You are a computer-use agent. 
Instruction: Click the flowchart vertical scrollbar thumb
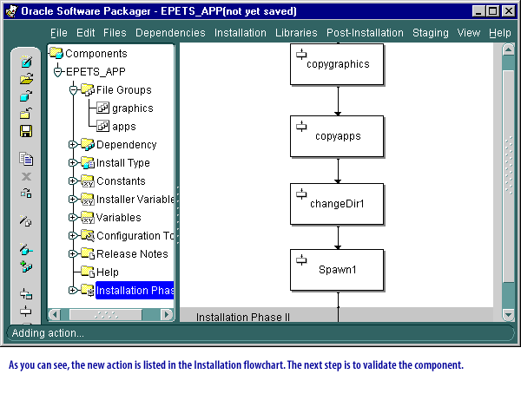click(x=508, y=176)
